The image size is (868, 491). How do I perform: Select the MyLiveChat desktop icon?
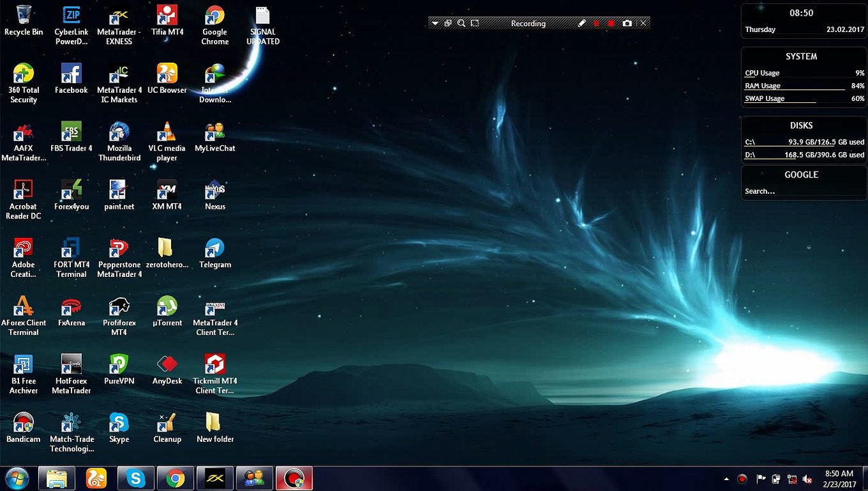point(215,137)
